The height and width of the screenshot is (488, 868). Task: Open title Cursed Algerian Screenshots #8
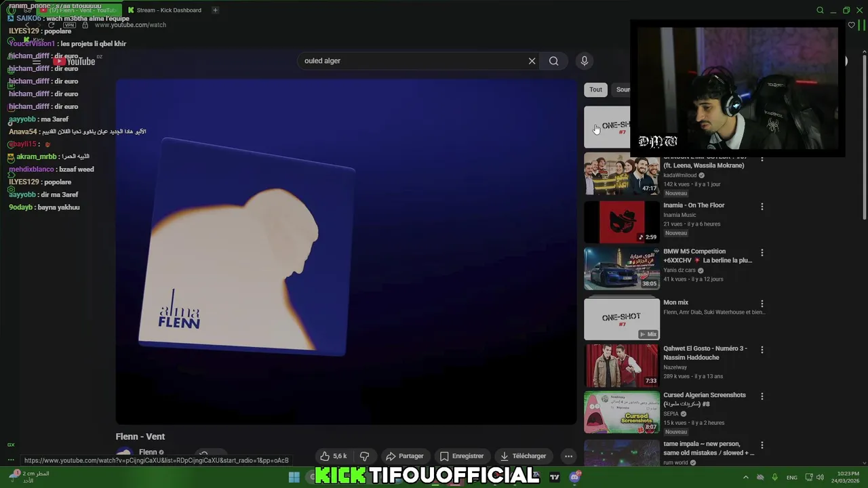(705, 399)
